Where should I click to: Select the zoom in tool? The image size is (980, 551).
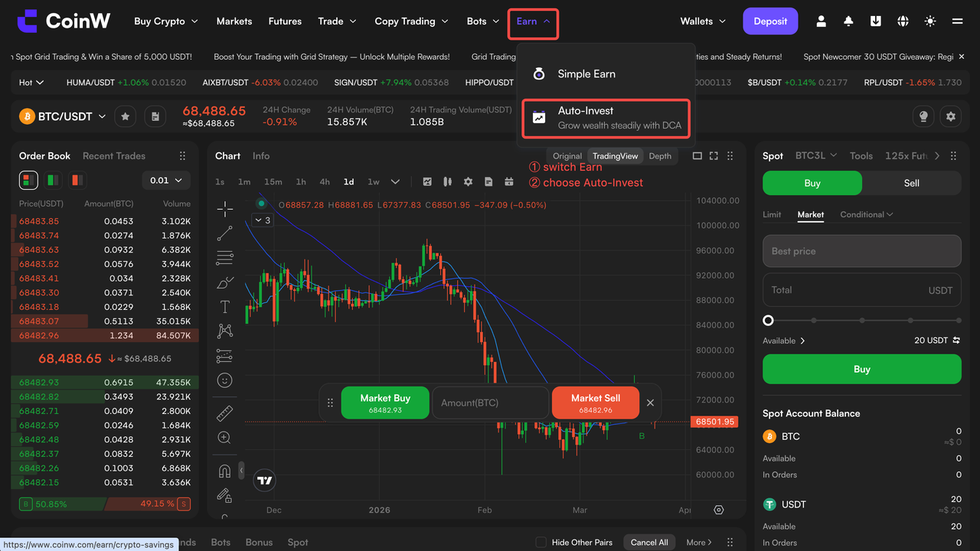224,438
